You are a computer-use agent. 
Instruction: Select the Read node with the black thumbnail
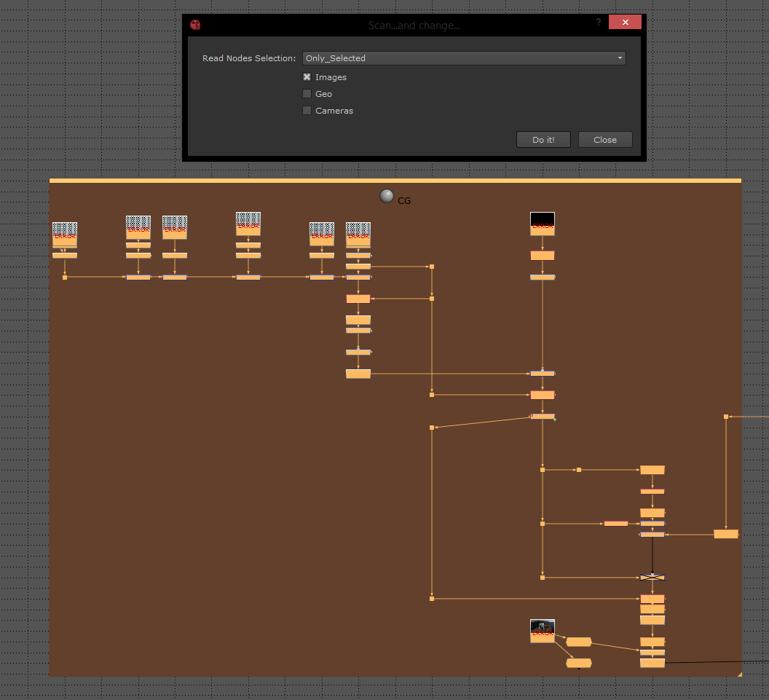(x=542, y=224)
